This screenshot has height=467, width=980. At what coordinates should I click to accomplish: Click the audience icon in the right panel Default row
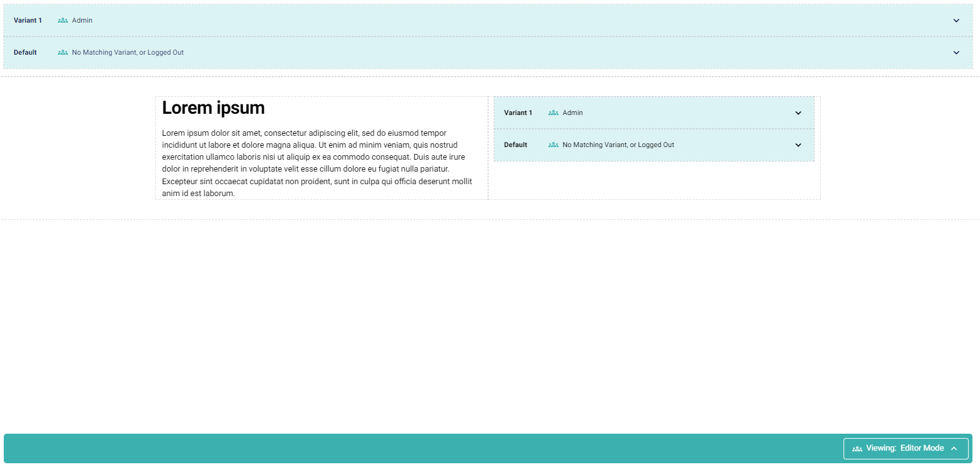pyautogui.click(x=552, y=145)
